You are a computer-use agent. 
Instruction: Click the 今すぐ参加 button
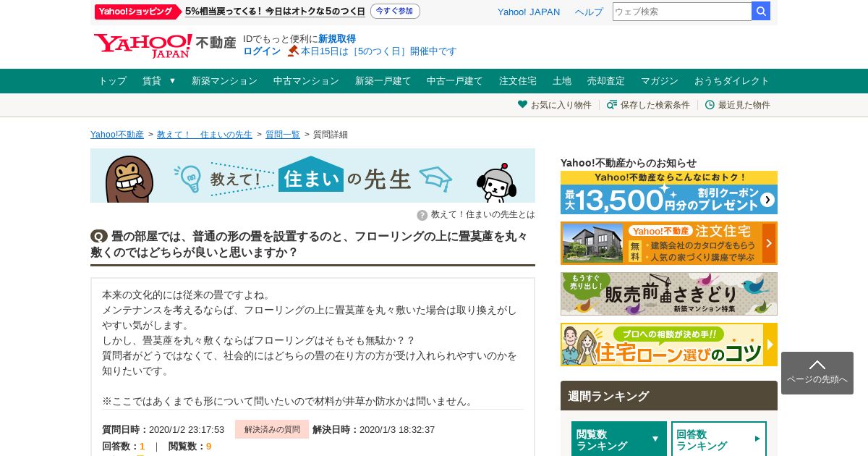coord(395,12)
